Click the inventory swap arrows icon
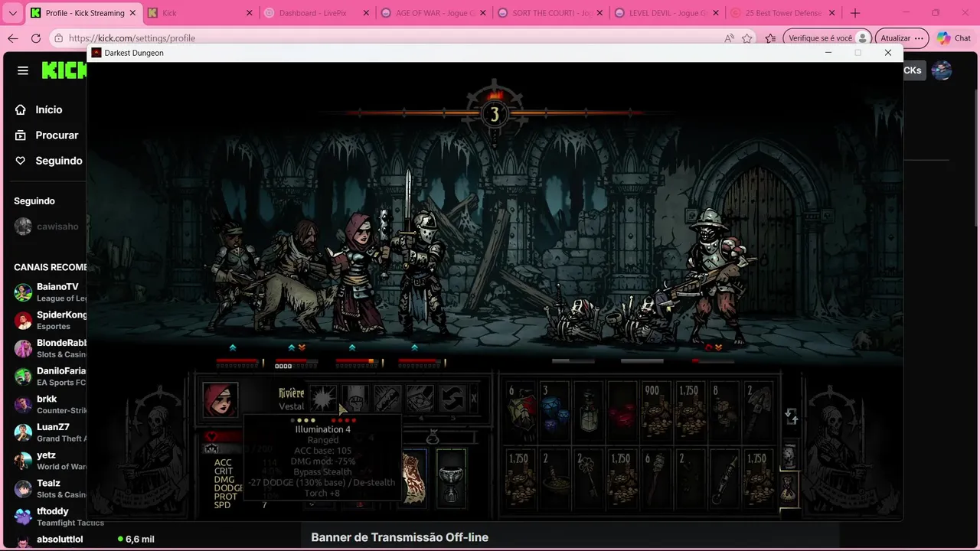This screenshot has width=980, height=551. [x=792, y=417]
